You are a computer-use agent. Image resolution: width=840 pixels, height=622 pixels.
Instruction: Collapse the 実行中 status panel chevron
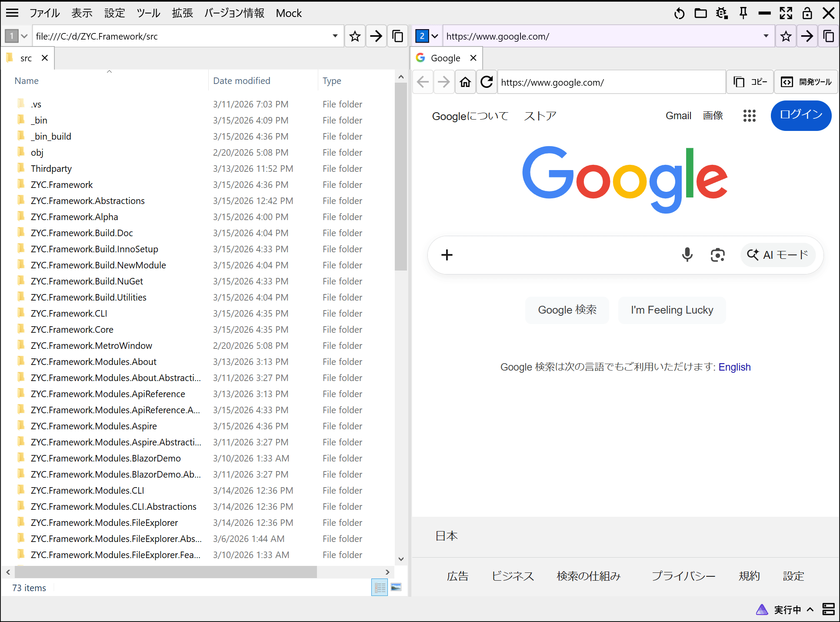(810, 609)
